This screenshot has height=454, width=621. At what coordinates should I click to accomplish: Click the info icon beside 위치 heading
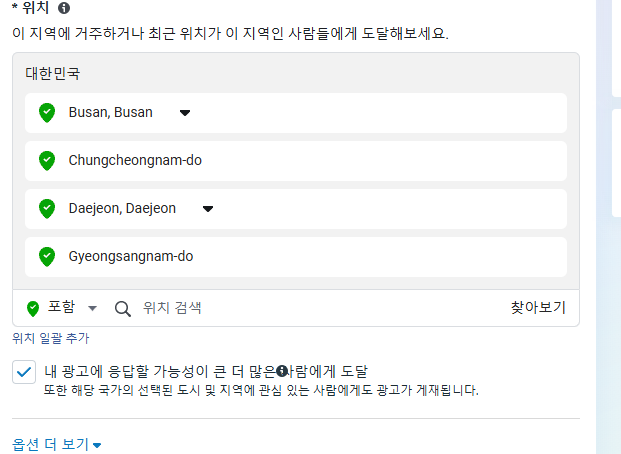click(64, 8)
